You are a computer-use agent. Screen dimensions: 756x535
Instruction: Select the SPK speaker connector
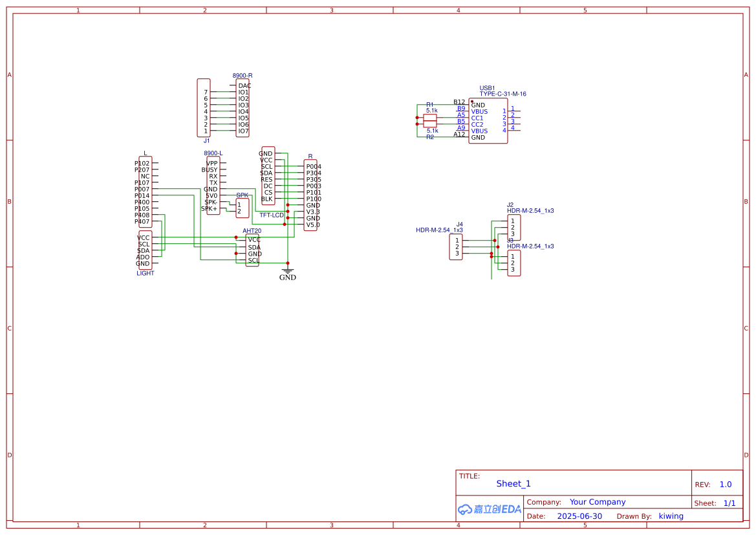pyautogui.click(x=243, y=208)
